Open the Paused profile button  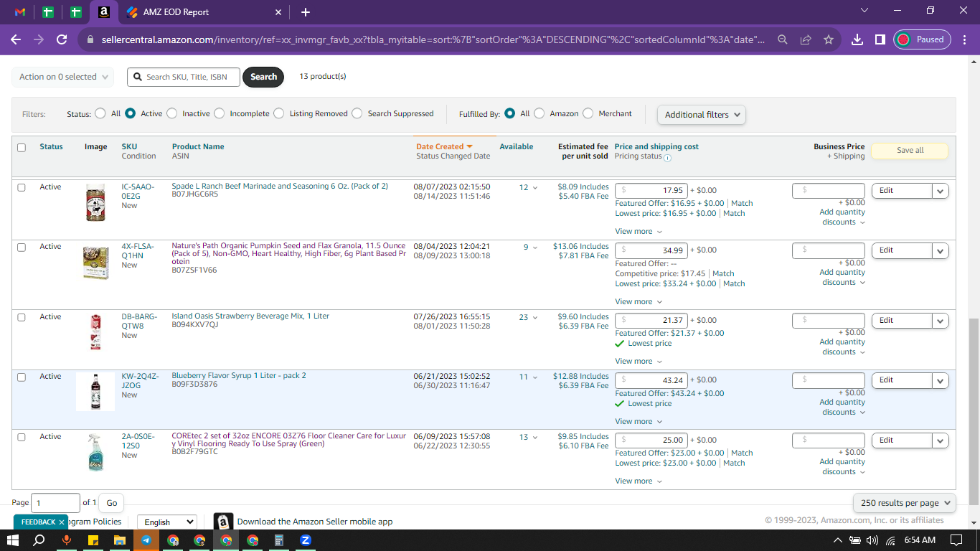coord(922,39)
